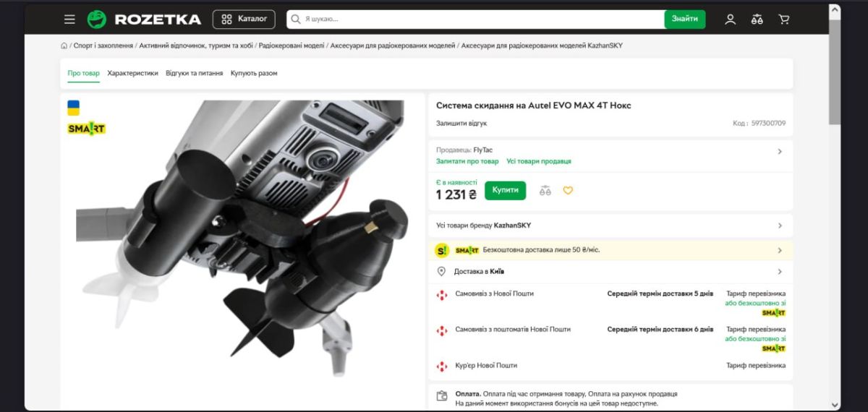The width and height of the screenshot is (868, 412).
Task: Open the hamburger menu in header
Action: 69,20
